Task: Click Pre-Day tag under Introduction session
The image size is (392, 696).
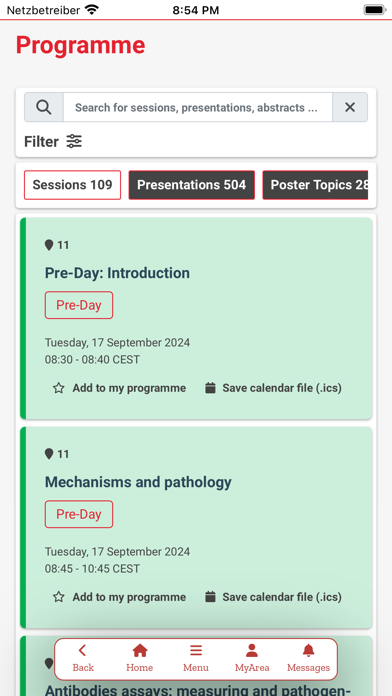Action: coord(79,305)
